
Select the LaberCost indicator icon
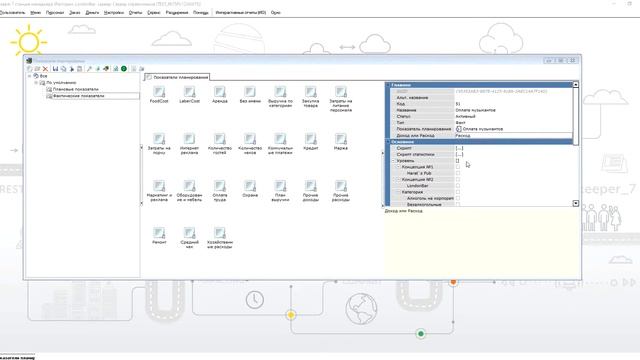[189, 92]
